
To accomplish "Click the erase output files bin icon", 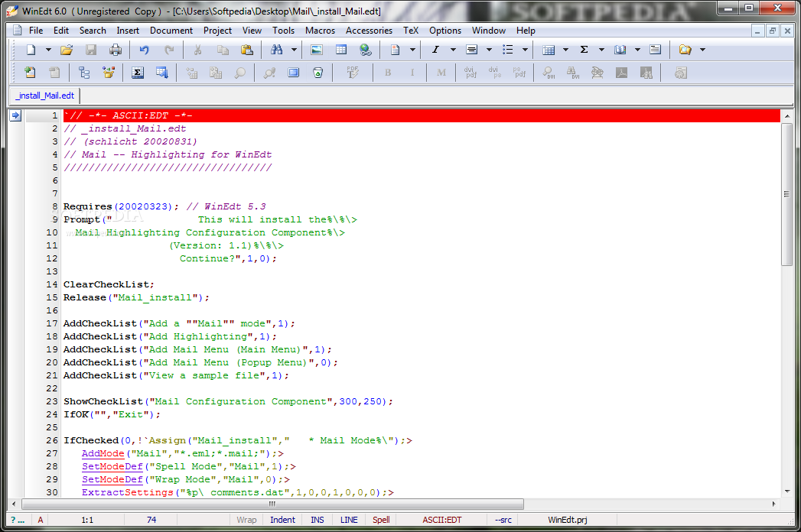I will click(317, 73).
